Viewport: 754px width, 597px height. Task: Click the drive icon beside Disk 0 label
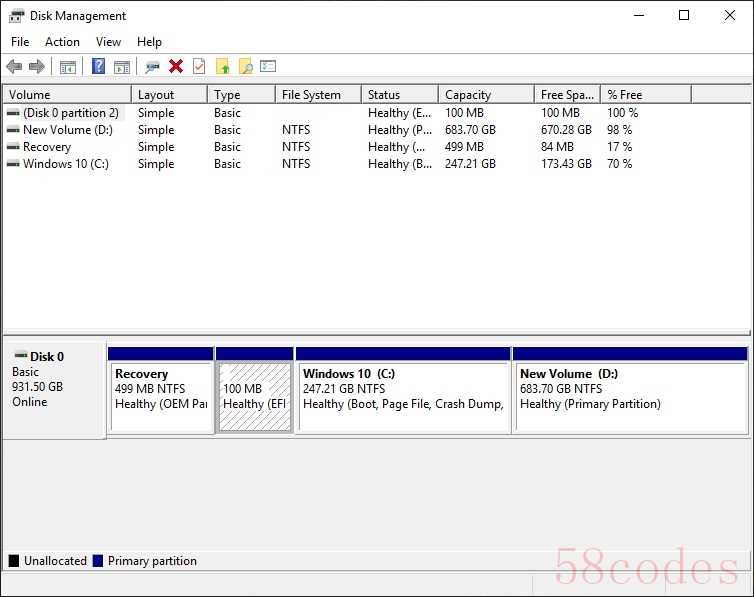tap(21, 356)
